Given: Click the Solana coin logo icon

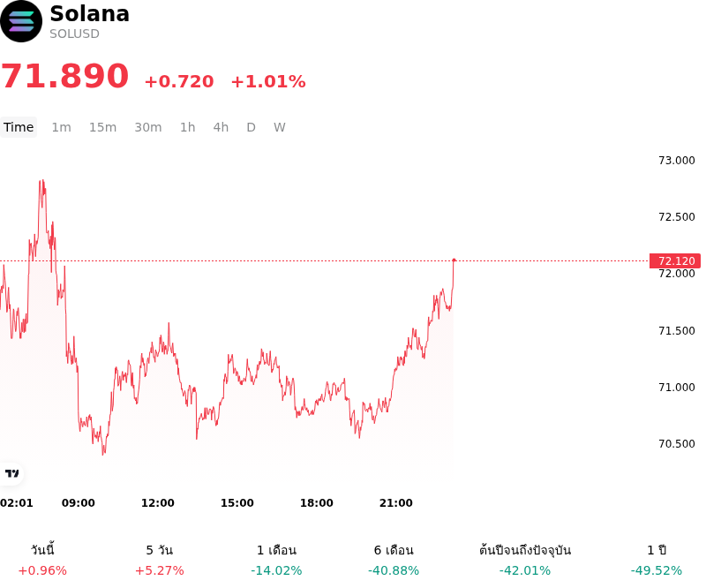Looking at the screenshot, I should tap(21, 21).
